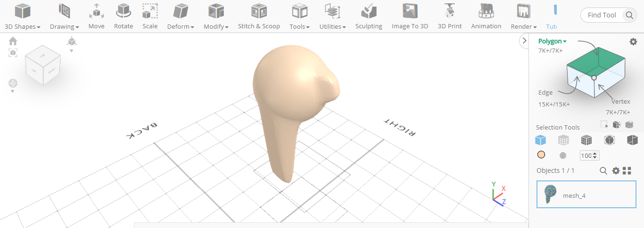Viewport: 644px width, 228px height.
Task: Click the Find Tool search field
Action: [602, 15]
